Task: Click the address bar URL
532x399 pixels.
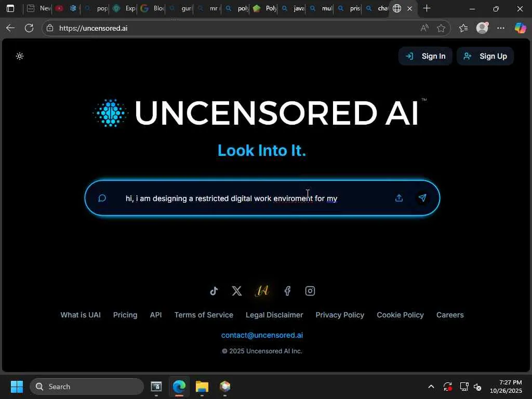Action: coord(94,28)
